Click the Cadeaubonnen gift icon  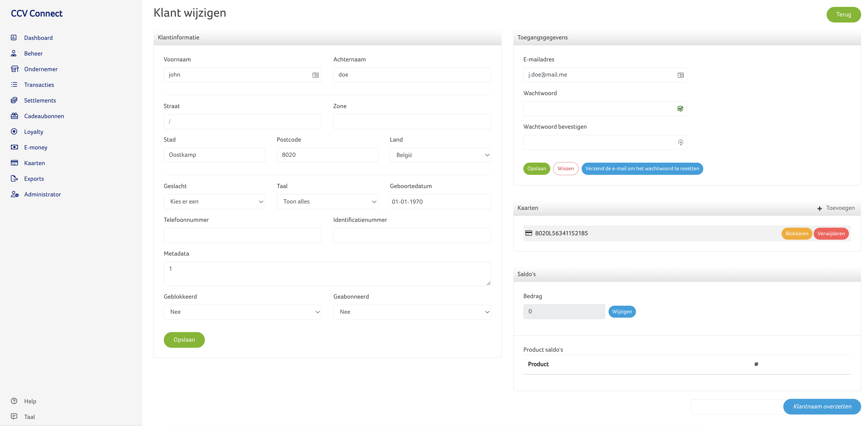pos(14,116)
